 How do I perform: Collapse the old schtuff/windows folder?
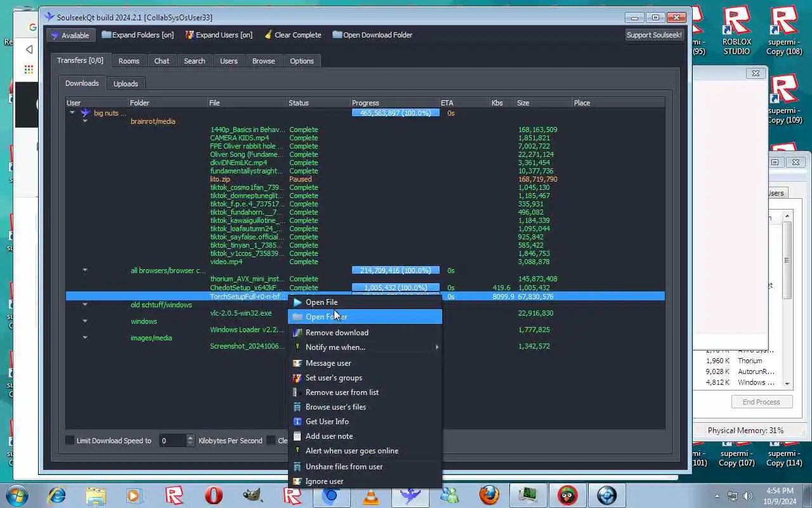(84, 305)
